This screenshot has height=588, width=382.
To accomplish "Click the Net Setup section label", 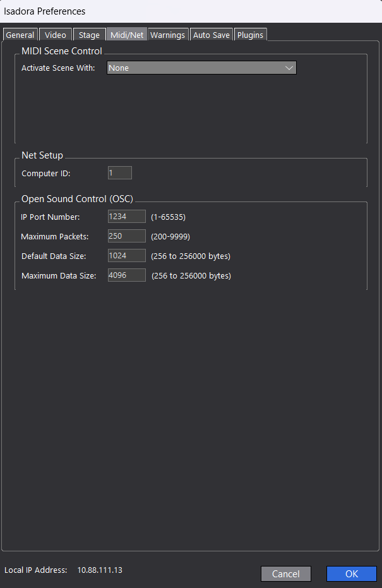I will (x=42, y=155).
